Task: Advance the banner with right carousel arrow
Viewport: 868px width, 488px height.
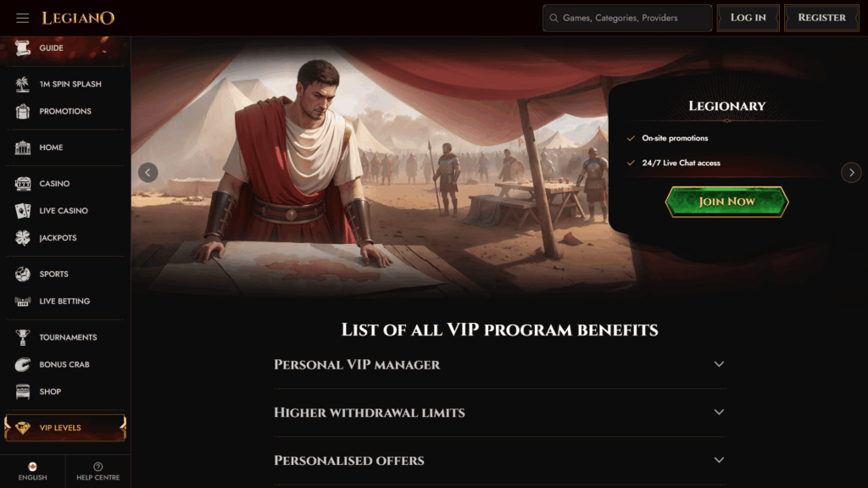Action: pyautogui.click(x=851, y=172)
